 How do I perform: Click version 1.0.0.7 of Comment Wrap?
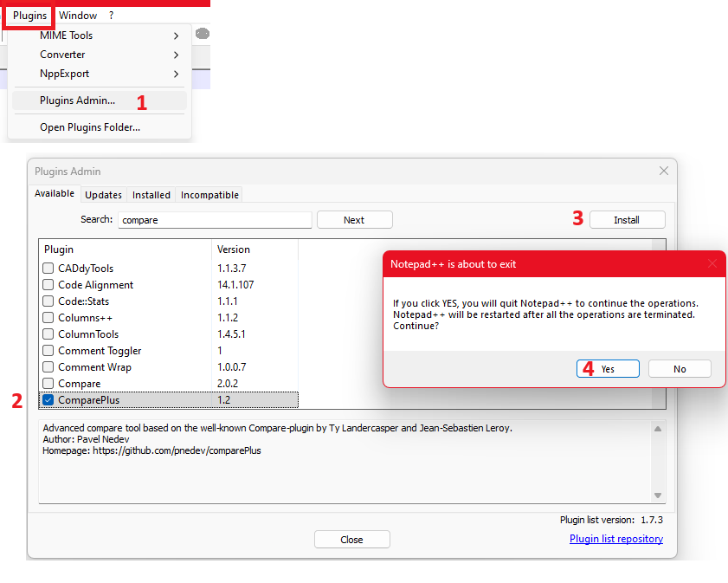click(x=232, y=367)
